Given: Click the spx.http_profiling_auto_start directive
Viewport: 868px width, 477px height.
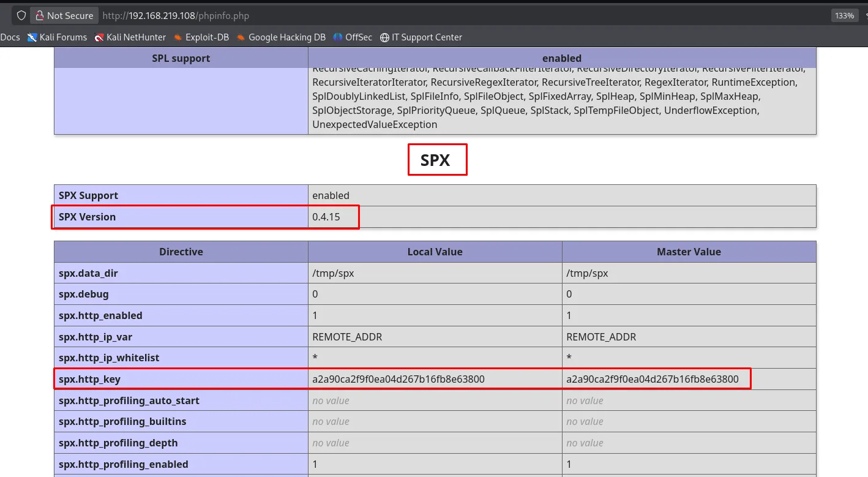Looking at the screenshot, I should 129,400.
